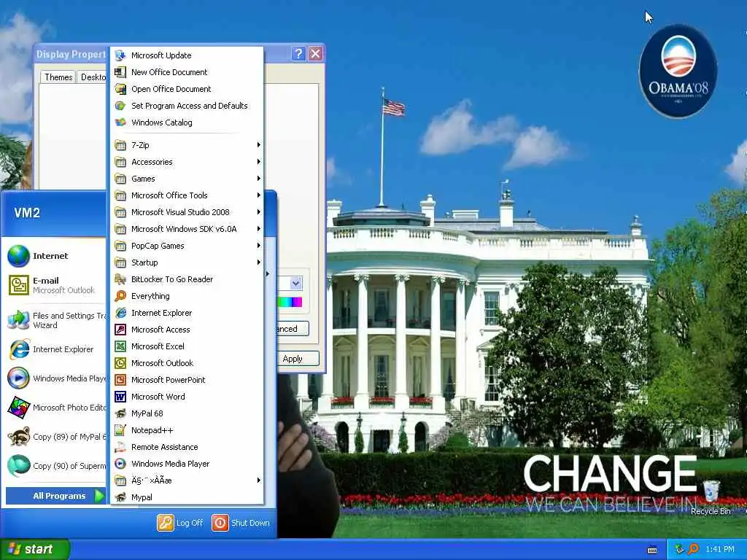Click the on-screen keyboard taskbar icon
The width and height of the screenshot is (747, 560).
652,550
